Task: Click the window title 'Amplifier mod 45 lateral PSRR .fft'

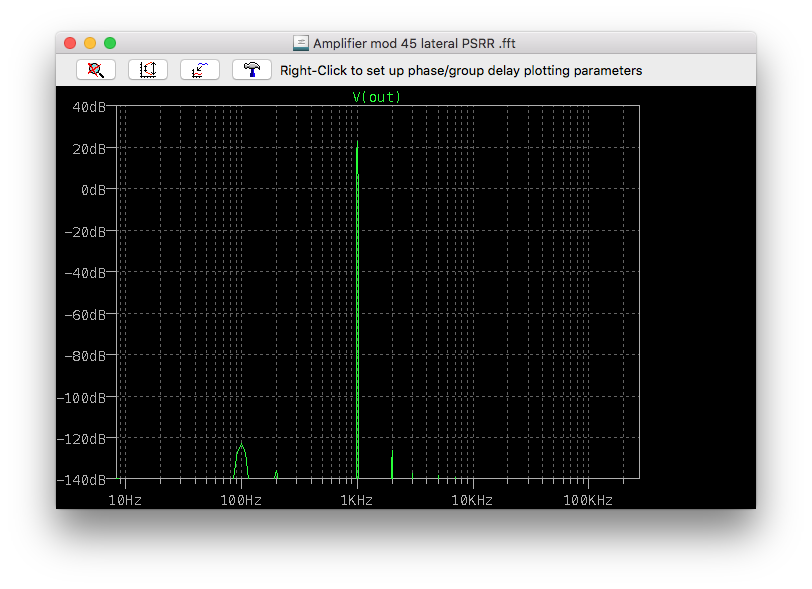Action: 414,44
